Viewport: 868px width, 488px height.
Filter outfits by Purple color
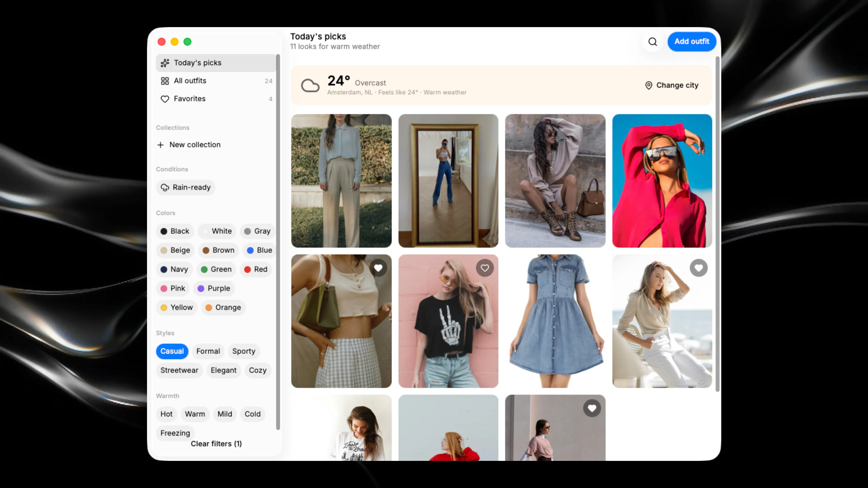[x=214, y=289]
